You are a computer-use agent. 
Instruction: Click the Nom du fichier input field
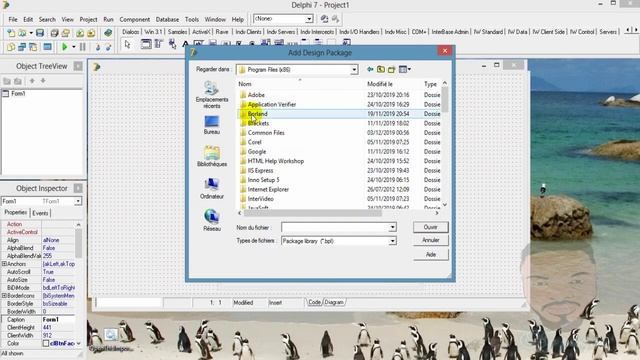tap(335, 227)
